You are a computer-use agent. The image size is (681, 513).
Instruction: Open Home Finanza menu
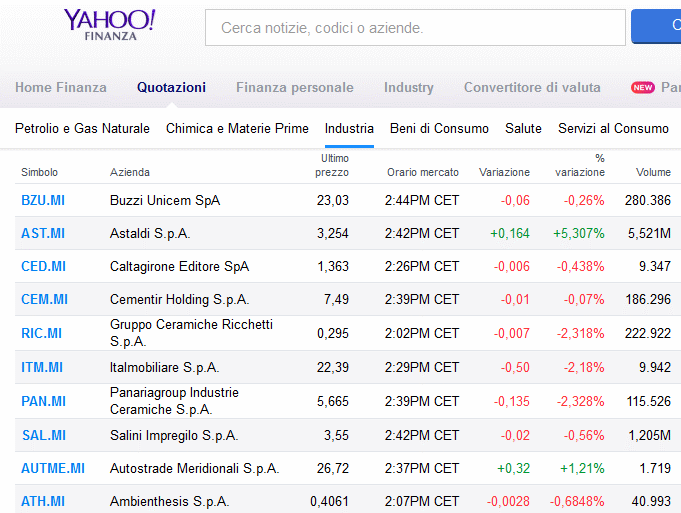click(61, 87)
